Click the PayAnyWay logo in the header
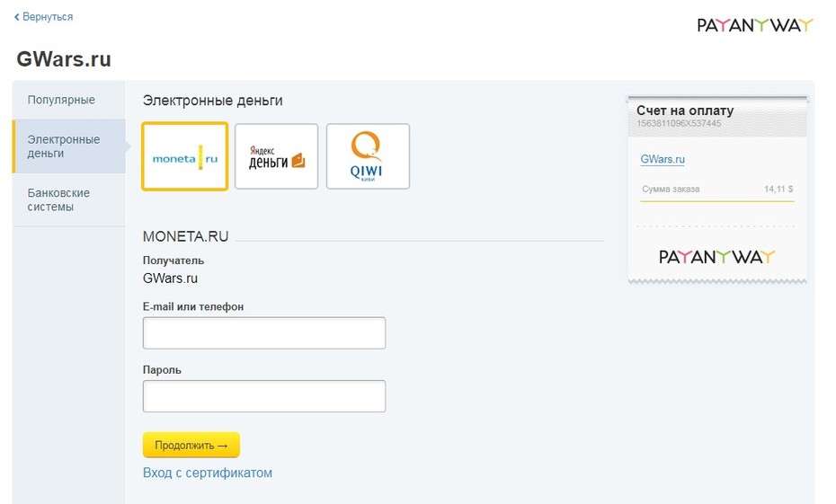 754,25
